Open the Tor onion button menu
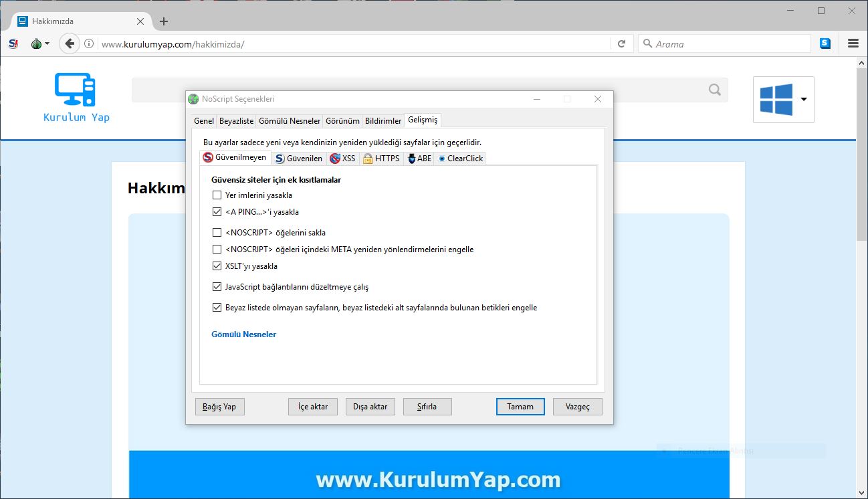The image size is (868, 499). click(40, 43)
